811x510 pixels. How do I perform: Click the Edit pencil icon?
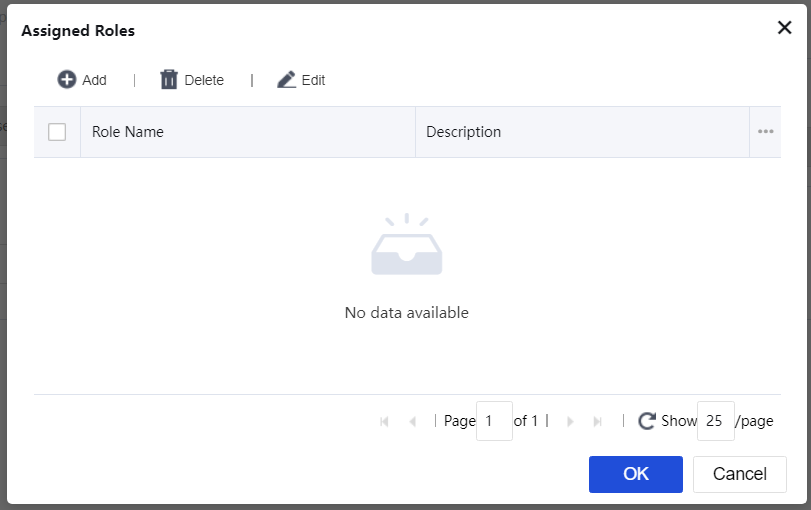coord(287,80)
